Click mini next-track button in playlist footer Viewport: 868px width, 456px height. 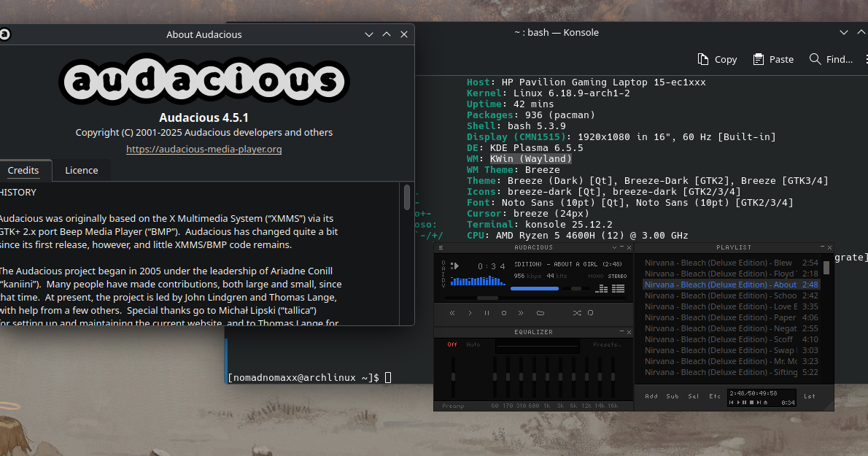(759, 402)
